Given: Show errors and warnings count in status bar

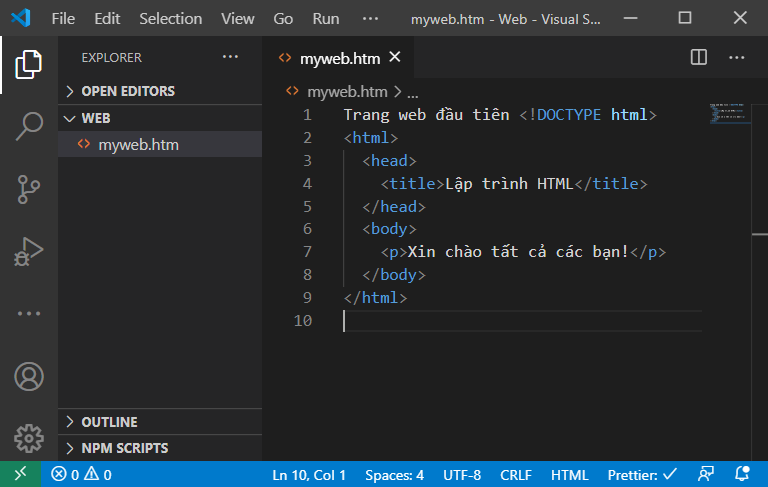Looking at the screenshot, I should pyautogui.click(x=81, y=474).
